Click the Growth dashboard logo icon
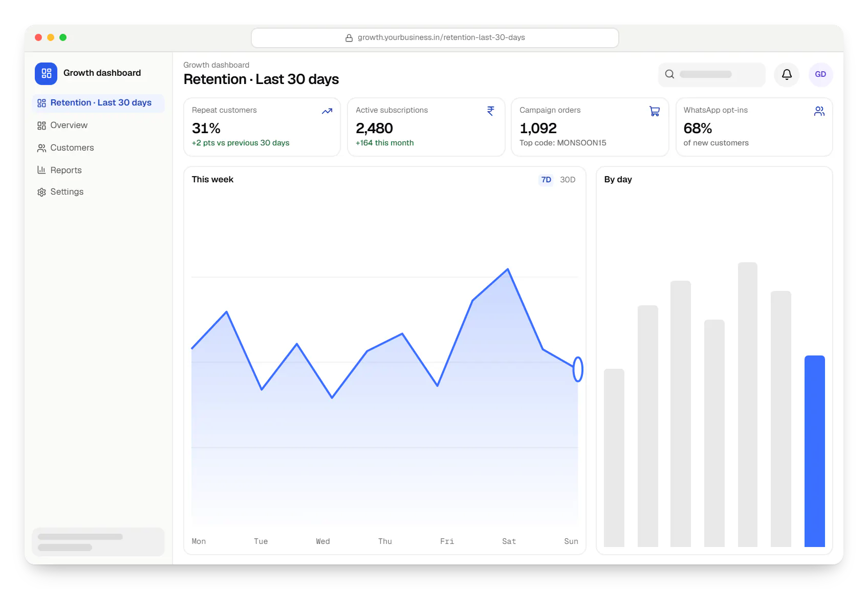The height and width of the screenshot is (589, 868). coord(46,73)
